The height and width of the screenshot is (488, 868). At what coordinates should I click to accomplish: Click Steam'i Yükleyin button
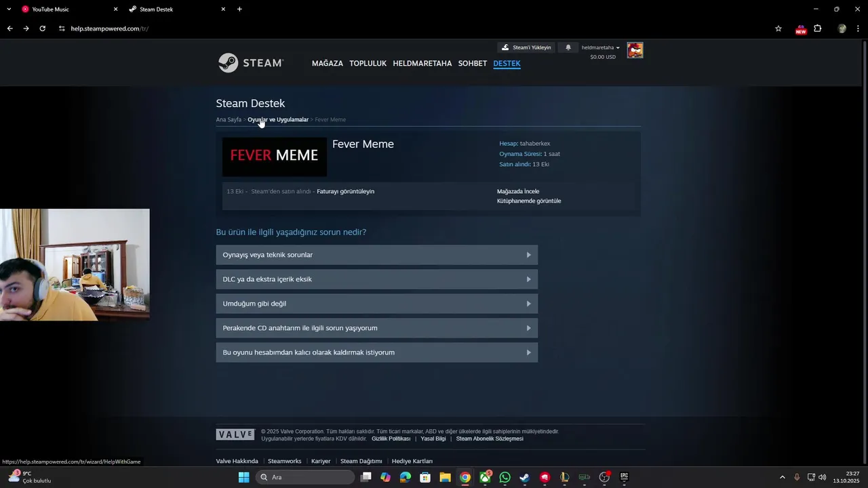coord(527,47)
